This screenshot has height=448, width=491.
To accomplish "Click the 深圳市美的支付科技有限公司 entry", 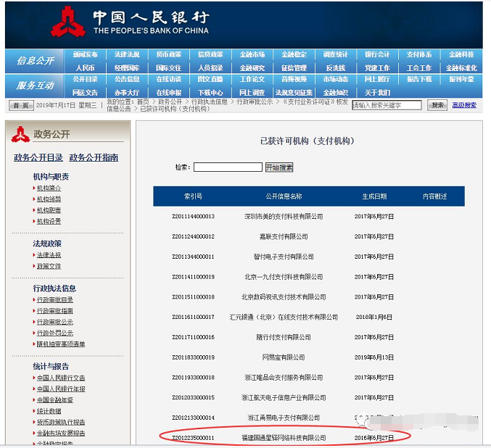I will point(284,216).
